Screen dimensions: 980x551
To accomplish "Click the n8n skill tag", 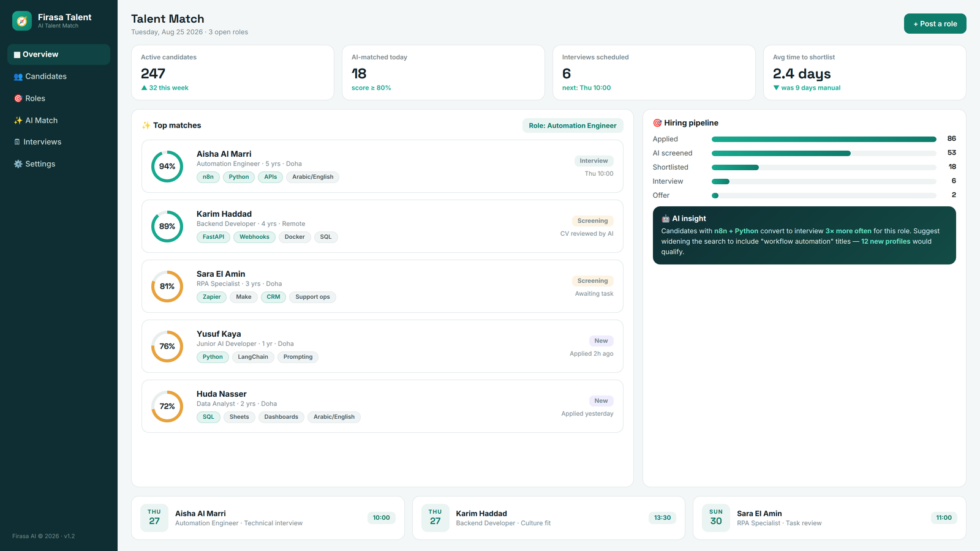I will [208, 177].
